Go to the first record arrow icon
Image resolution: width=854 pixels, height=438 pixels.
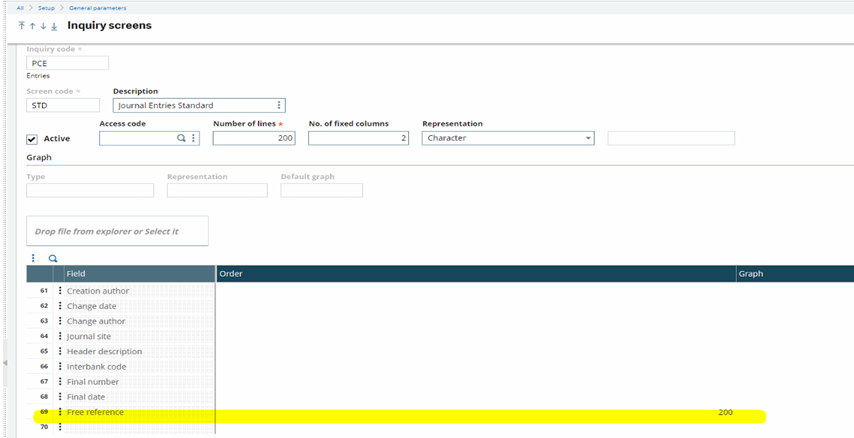point(22,26)
